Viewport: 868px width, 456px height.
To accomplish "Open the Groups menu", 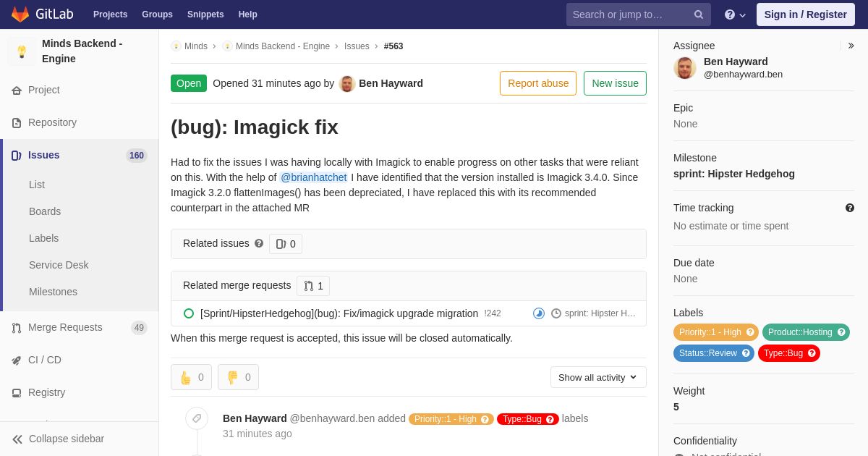I will point(157,14).
